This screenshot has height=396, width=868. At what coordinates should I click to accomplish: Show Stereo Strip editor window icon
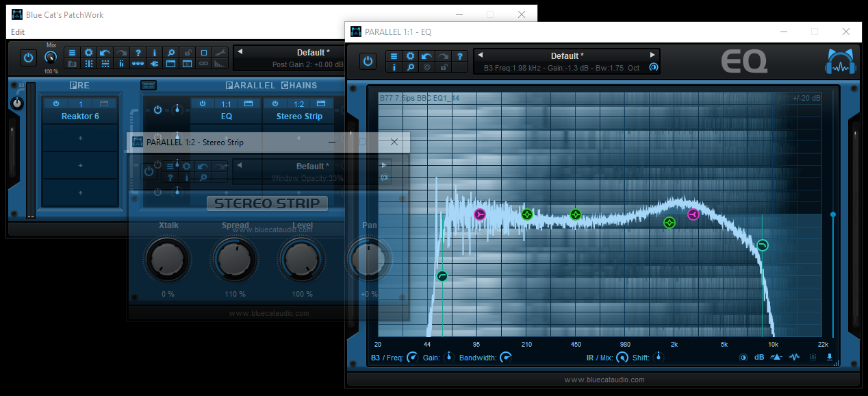[321, 103]
